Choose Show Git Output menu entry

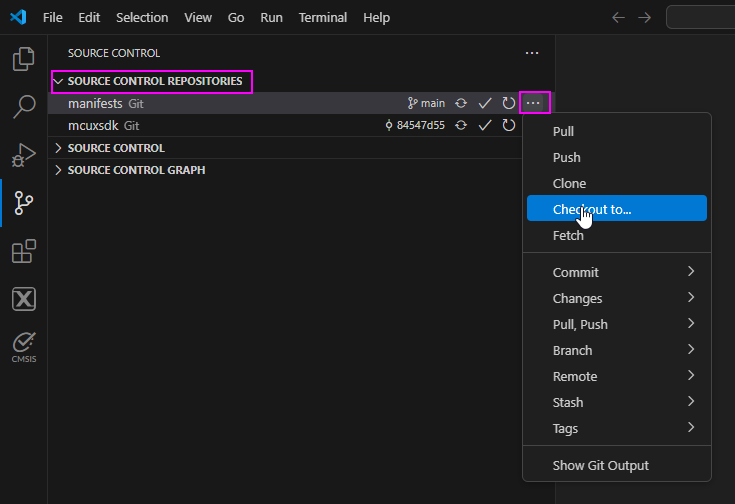pos(601,465)
